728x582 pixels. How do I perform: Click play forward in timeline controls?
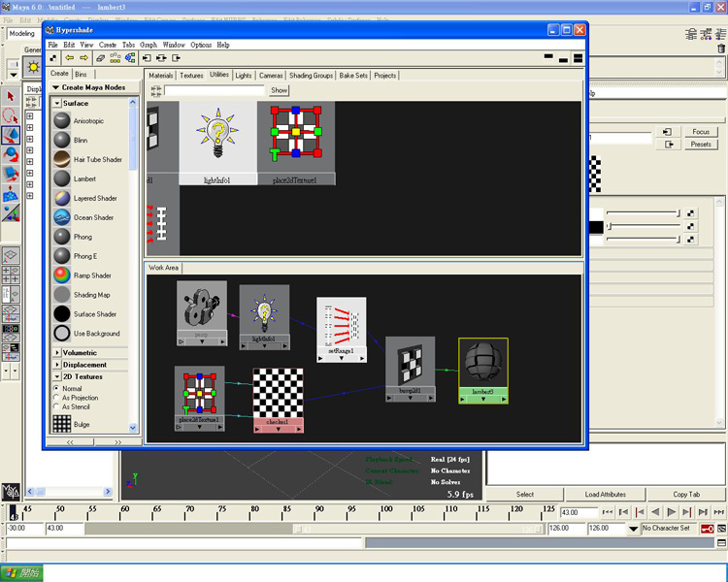pyautogui.click(x=672, y=512)
